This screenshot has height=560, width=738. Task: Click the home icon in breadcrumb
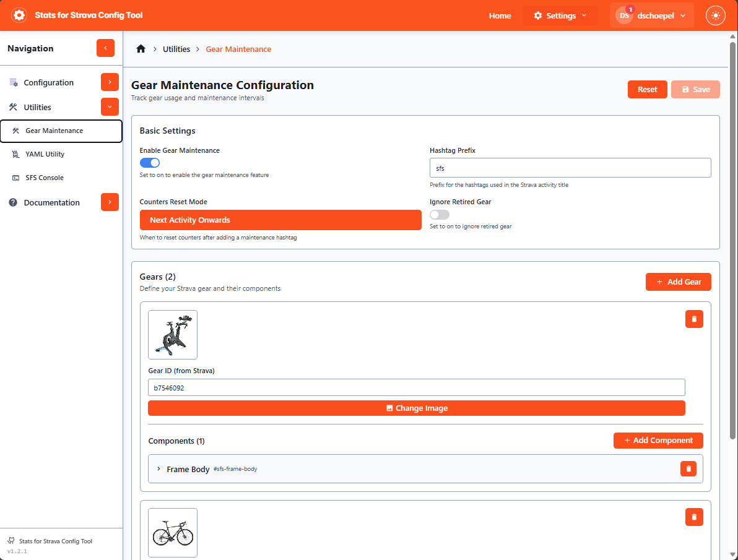pyautogui.click(x=141, y=49)
